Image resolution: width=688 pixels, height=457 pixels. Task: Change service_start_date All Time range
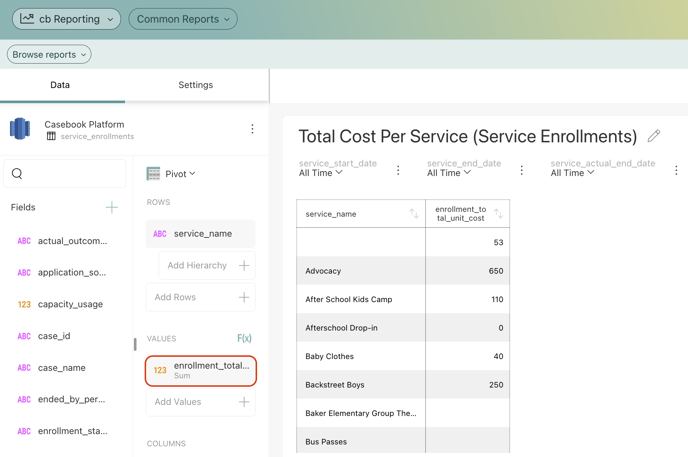pos(321,173)
